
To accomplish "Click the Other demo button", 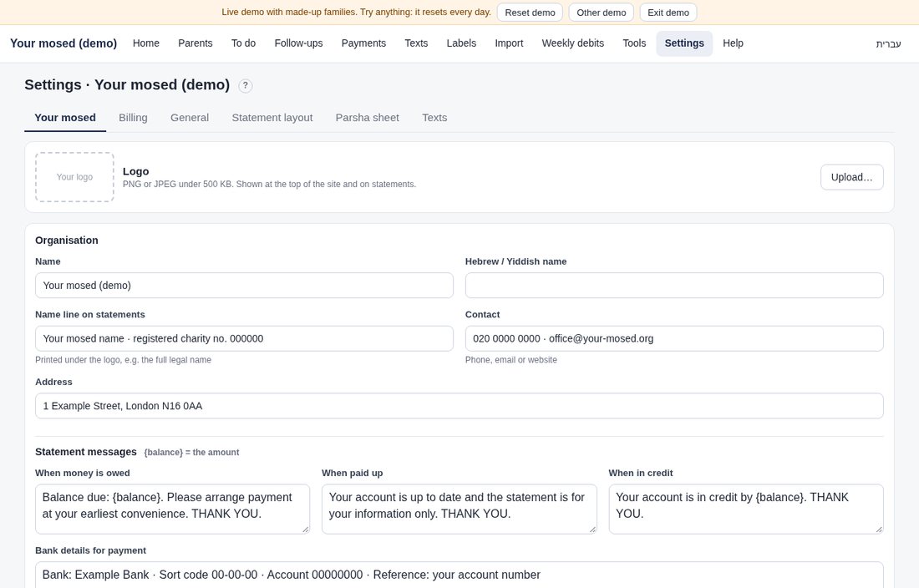I will tap(601, 13).
